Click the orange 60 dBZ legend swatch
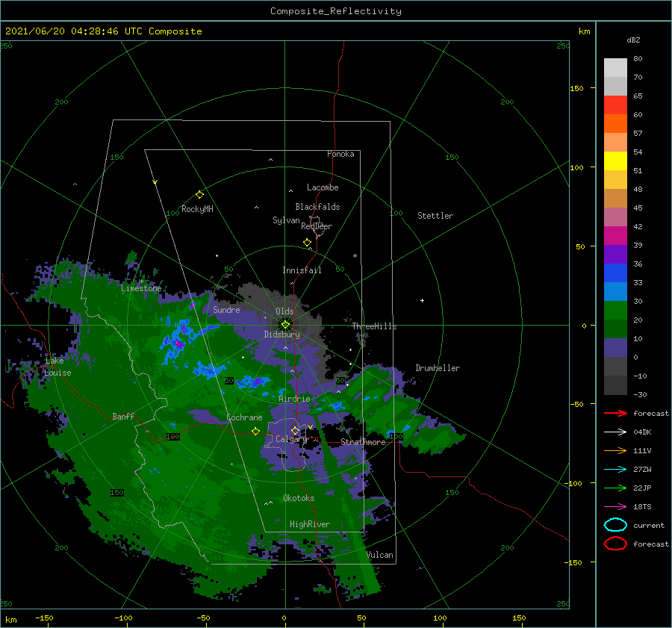Screen dimensions: 672x628 click(x=615, y=123)
